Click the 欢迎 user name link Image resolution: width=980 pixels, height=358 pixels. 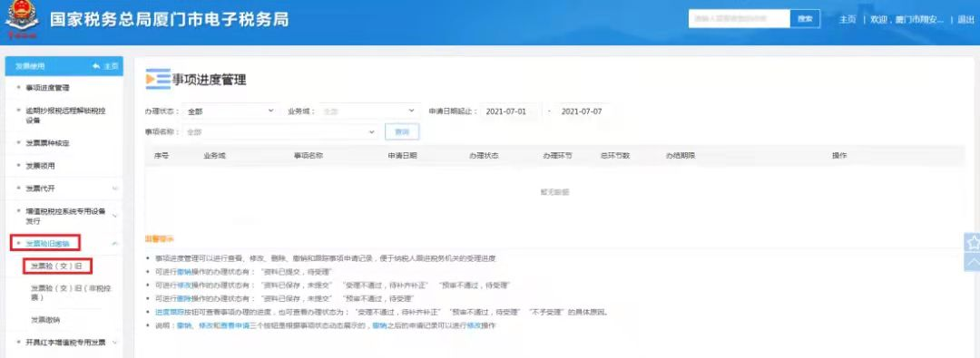(x=906, y=19)
